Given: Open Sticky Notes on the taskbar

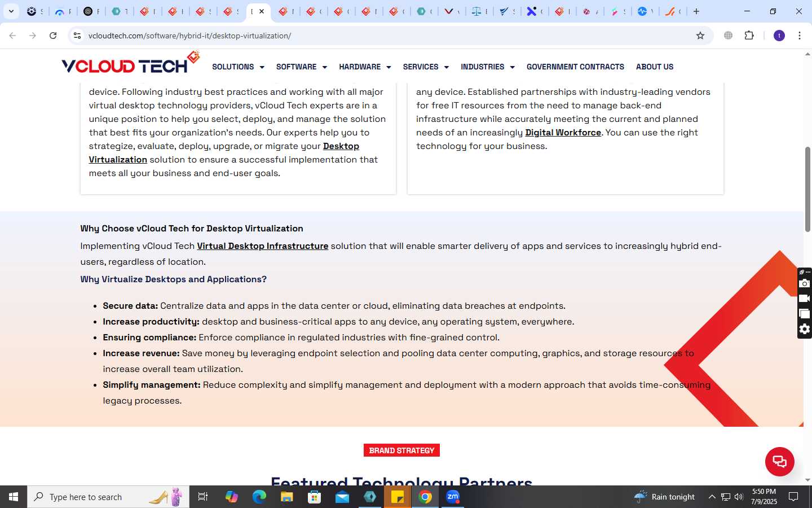Looking at the screenshot, I should [x=398, y=497].
